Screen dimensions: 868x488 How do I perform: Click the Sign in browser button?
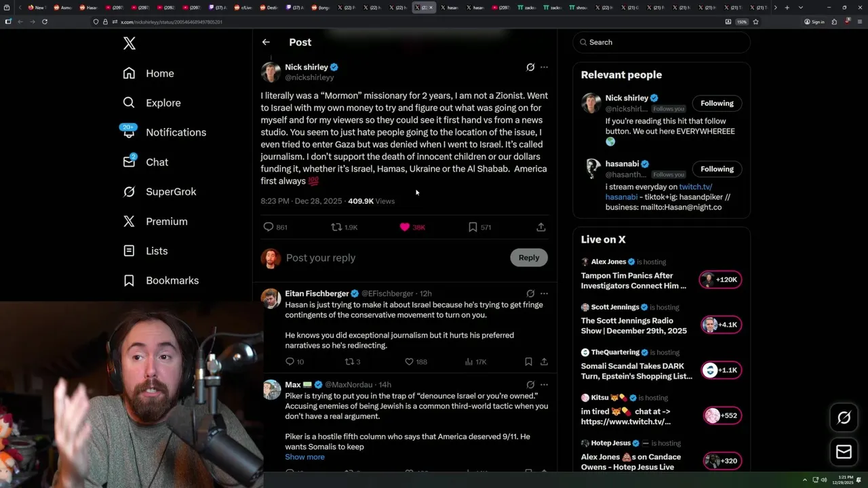pyautogui.click(x=814, y=22)
